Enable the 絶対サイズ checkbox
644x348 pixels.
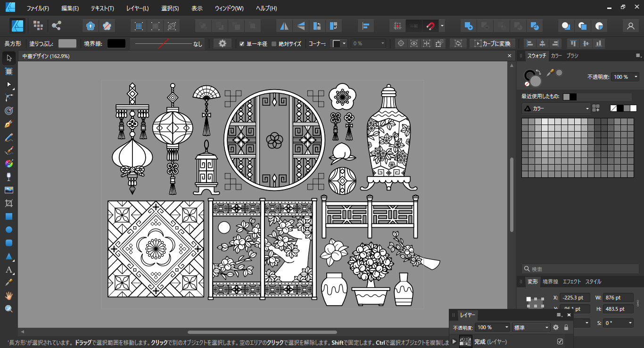(x=274, y=44)
